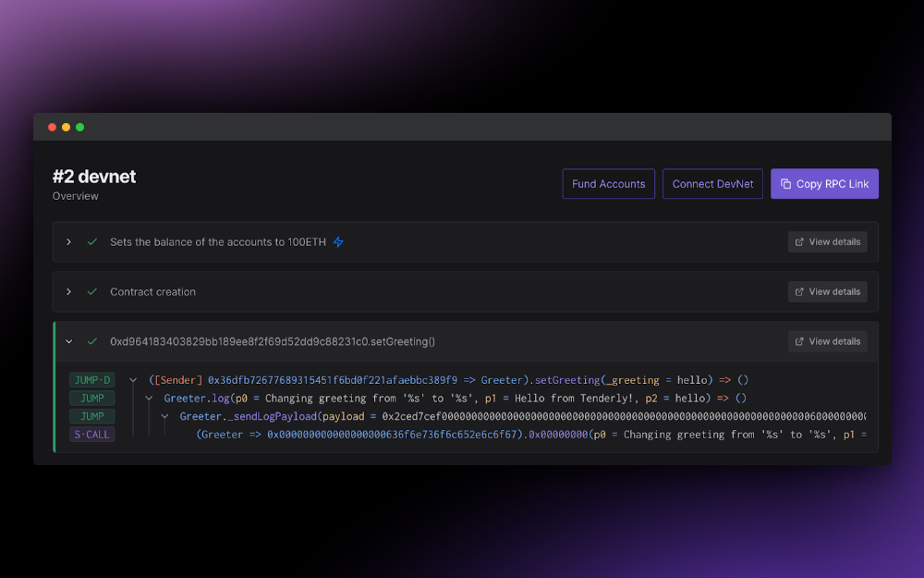Click the external-link icon on setGreeting View details

coord(798,340)
